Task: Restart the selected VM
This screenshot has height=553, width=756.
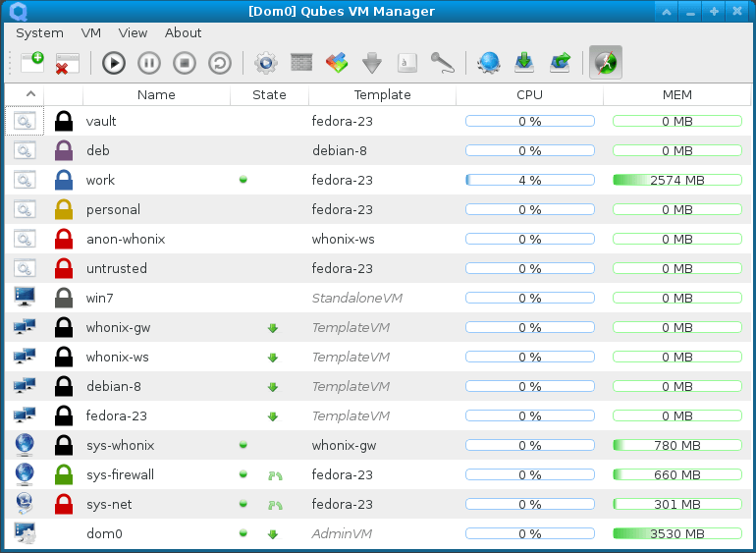Action: tap(220, 63)
